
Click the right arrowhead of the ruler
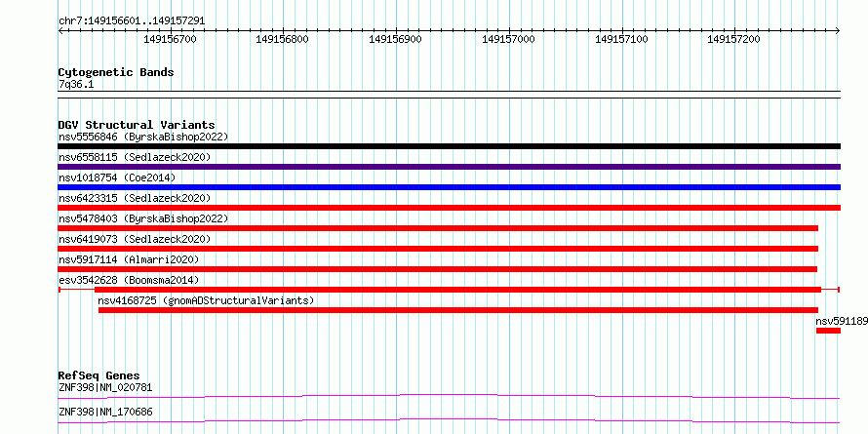838,31
